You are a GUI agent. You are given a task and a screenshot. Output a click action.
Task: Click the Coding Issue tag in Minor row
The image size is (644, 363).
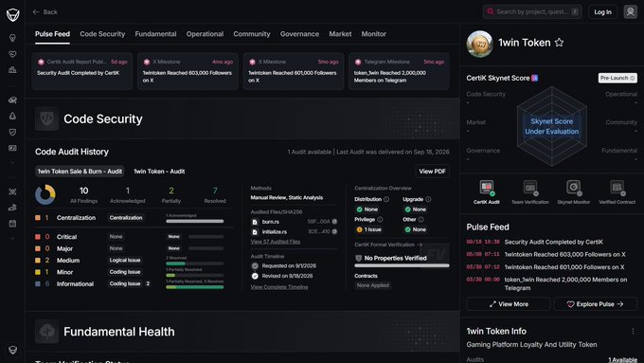[125, 272]
